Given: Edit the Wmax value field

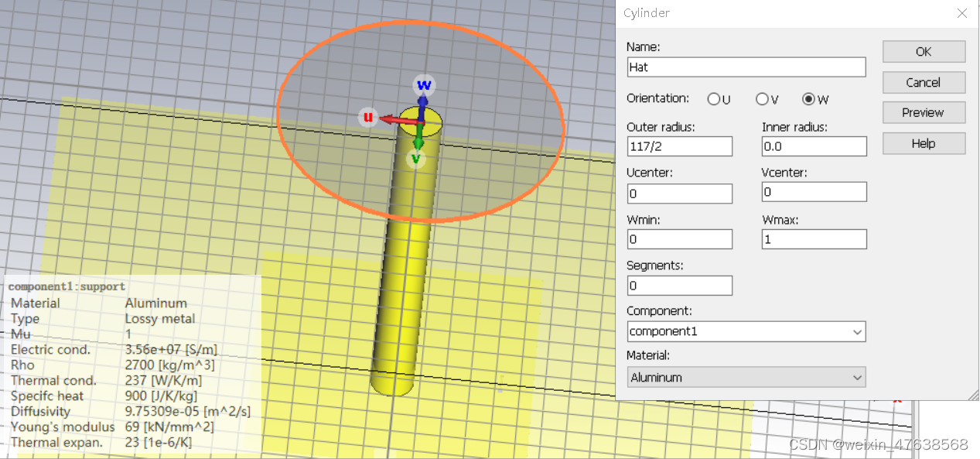Looking at the screenshot, I should [x=814, y=239].
